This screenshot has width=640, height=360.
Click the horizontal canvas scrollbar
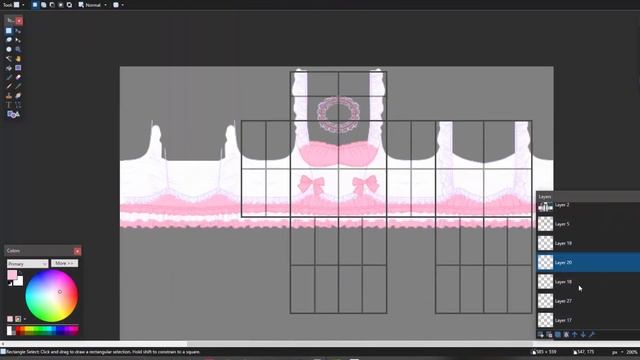pos(359,344)
